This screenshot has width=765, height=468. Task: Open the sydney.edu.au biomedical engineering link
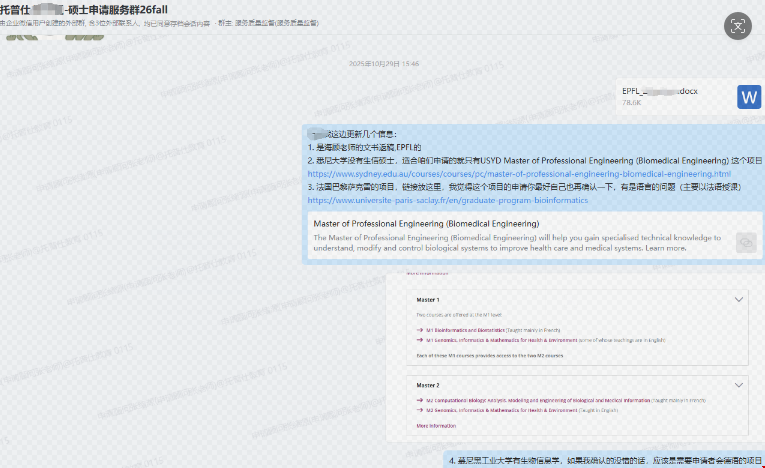pyautogui.click(x=519, y=174)
